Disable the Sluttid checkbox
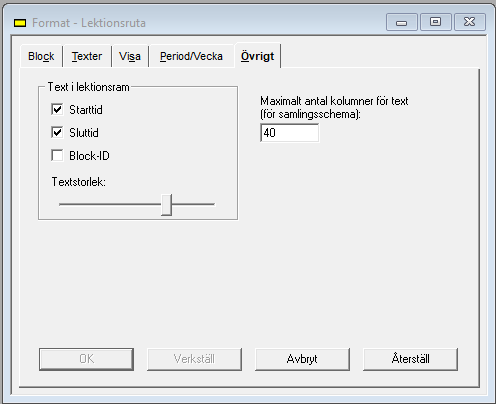Image resolution: width=496 pixels, height=404 pixels. point(57,132)
